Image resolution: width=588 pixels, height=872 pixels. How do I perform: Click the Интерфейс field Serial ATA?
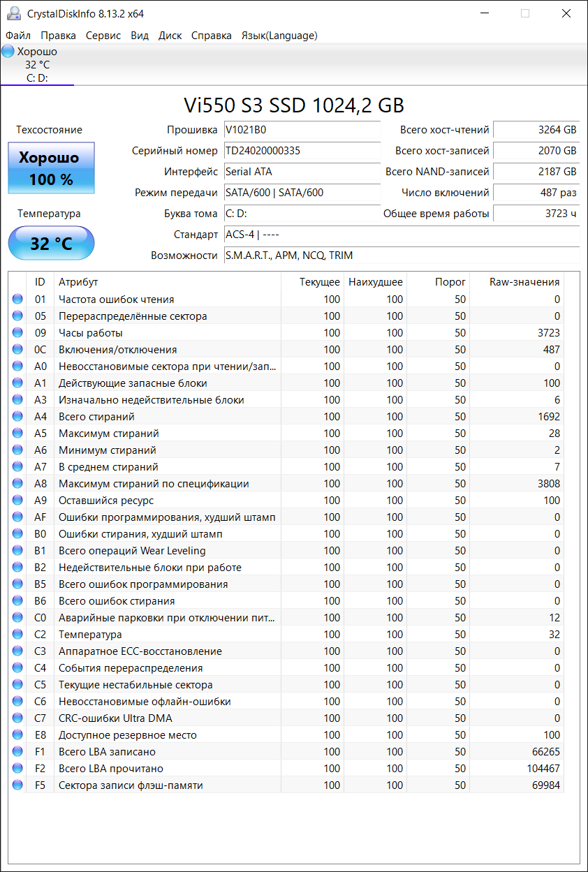pos(302,172)
